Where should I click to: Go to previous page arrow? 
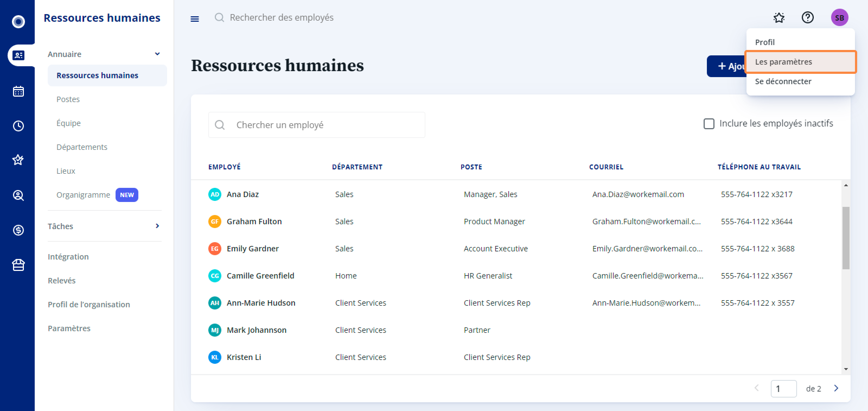coord(757,388)
